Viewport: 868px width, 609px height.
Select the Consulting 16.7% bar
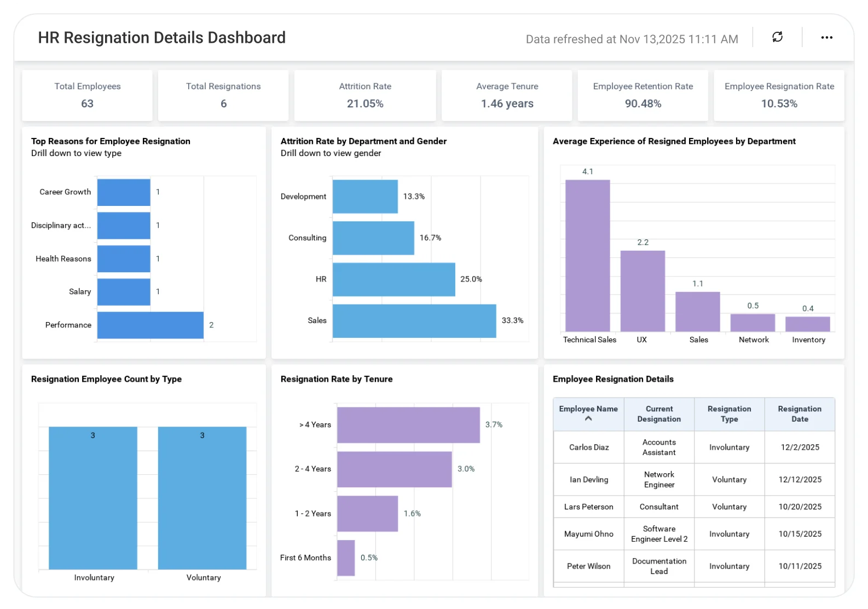pos(373,238)
